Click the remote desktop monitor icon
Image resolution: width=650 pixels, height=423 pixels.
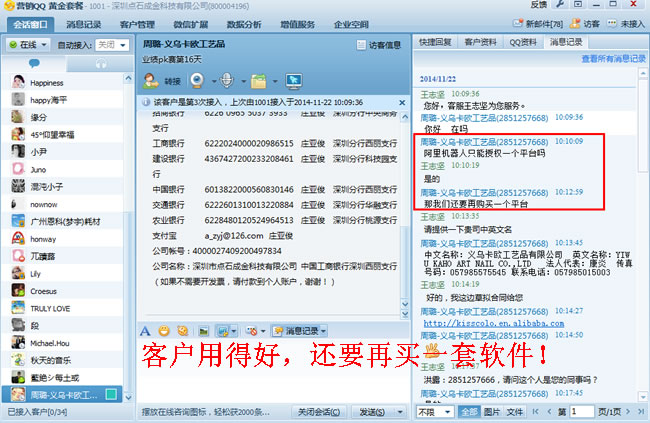pyautogui.click(x=294, y=80)
